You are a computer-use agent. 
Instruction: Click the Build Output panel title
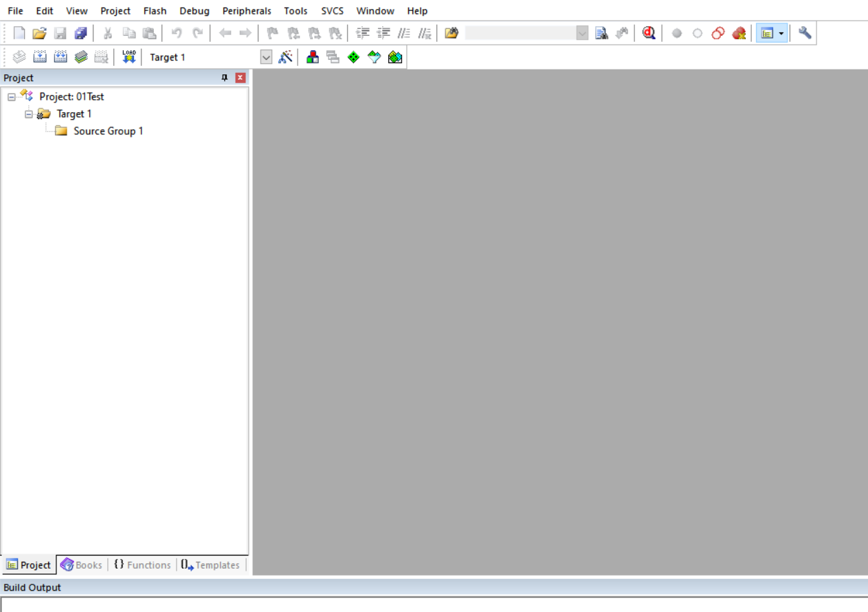coord(32,587)
